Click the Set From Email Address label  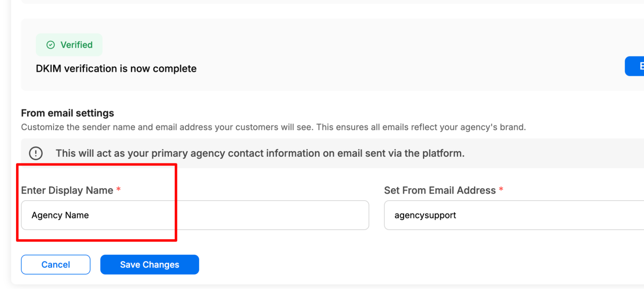(x=440, y=190)
